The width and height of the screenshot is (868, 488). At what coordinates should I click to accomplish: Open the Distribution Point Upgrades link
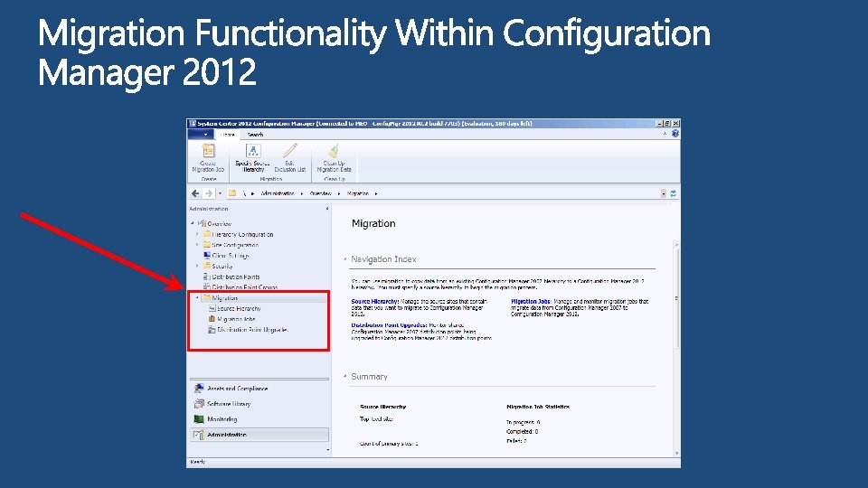click(389, 325)
